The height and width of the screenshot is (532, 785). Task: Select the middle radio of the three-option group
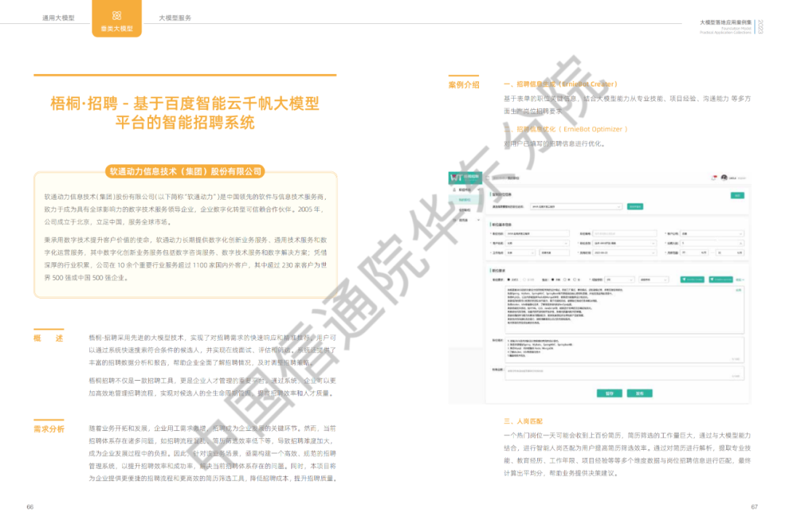pyautogui.click(x=565, y=280)
